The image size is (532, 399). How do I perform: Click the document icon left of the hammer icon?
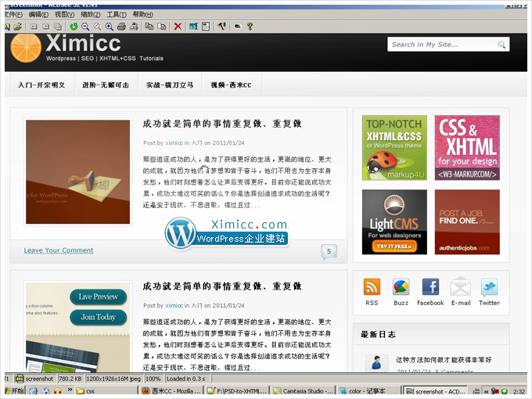click(206, 27)
